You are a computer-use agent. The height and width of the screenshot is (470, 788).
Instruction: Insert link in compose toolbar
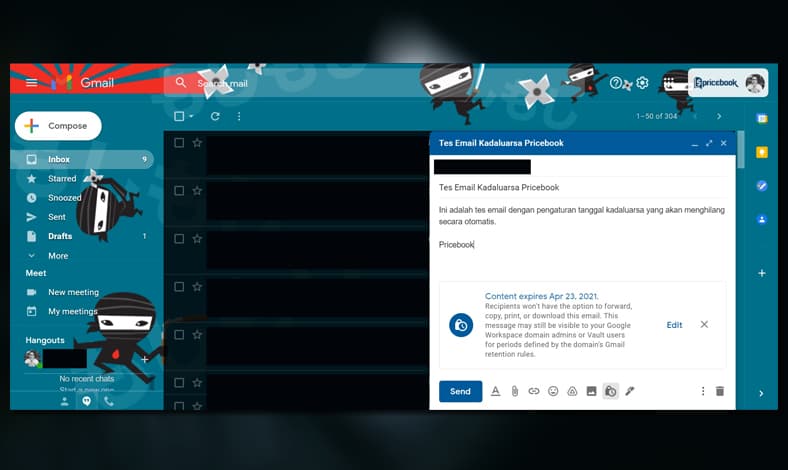[x=534, y=391]
